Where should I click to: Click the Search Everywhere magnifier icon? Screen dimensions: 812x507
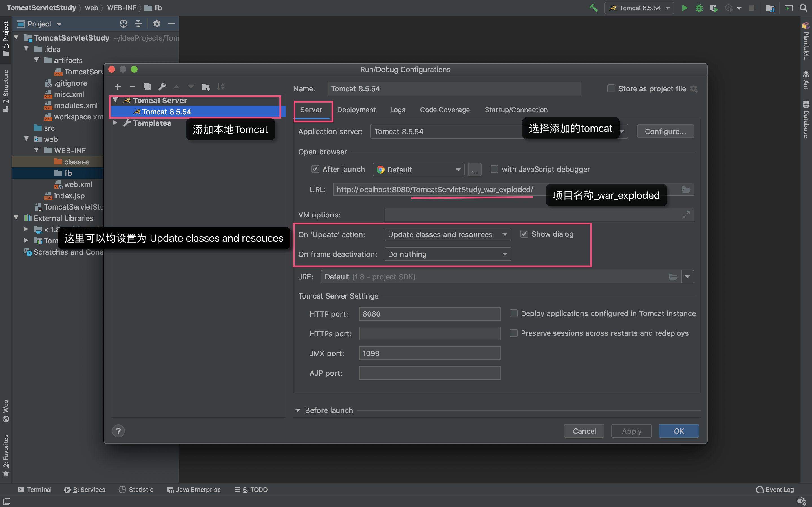(803, 8)
